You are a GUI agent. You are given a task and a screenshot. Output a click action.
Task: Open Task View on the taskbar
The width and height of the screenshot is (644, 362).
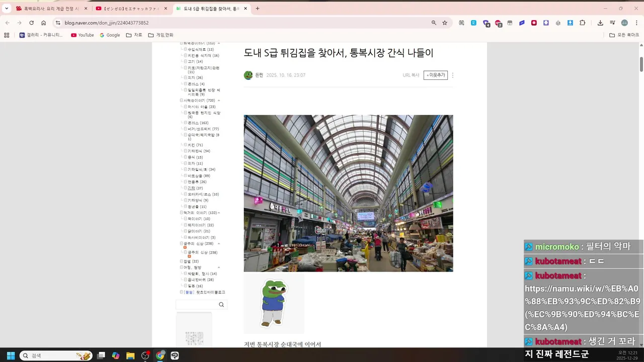(101, 355)
